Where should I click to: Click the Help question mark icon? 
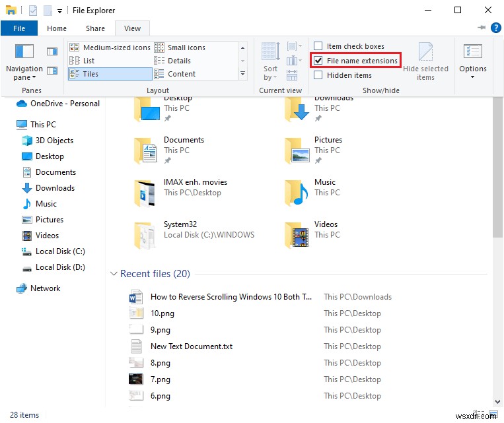coord(496,28)
